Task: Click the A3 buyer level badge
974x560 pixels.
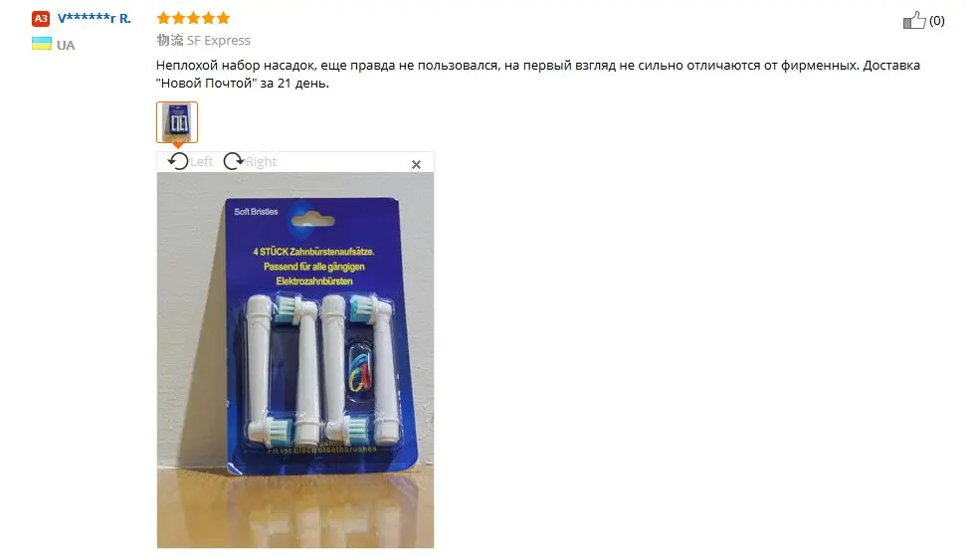Action: tap(41, 19)
